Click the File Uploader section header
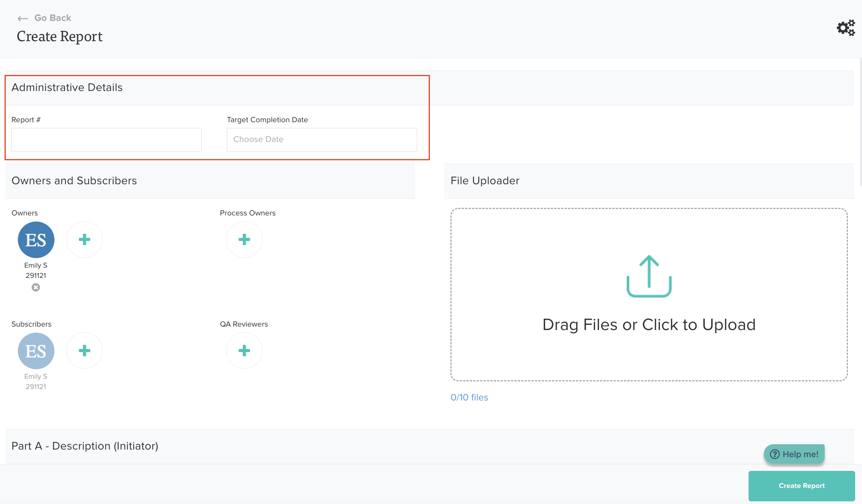The height and width of the screenshot is (504, 862). (485, 180)
